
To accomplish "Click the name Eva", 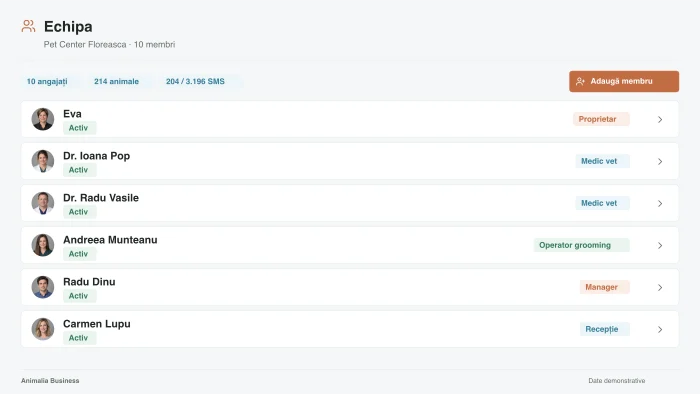I will (72, 114).
